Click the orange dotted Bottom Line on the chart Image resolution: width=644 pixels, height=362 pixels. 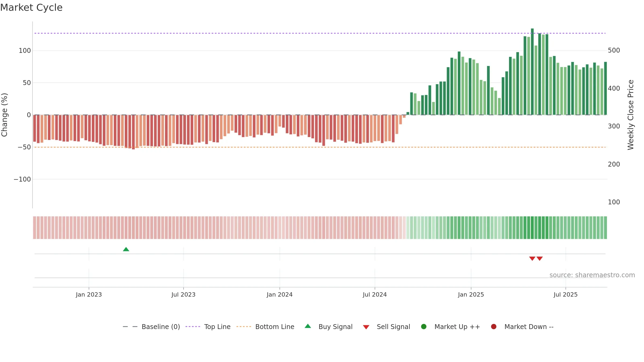(x=320, y=147)
